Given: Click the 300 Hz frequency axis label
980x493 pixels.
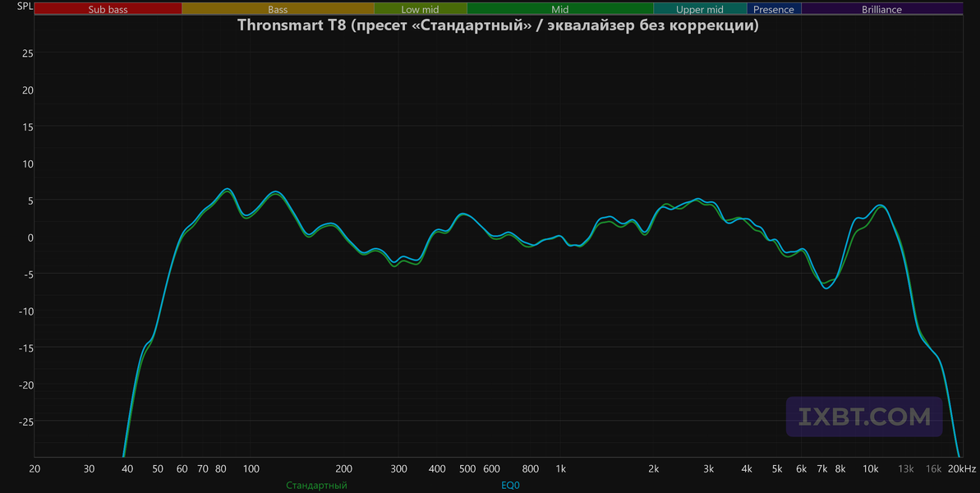Looking at the screenshot, I should point(398,469).
